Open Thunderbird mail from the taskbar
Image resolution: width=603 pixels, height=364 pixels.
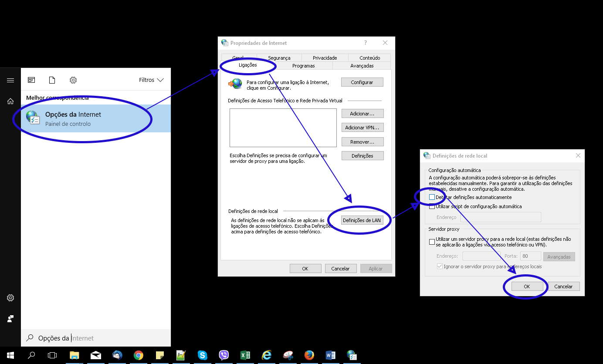coord(117,355)
